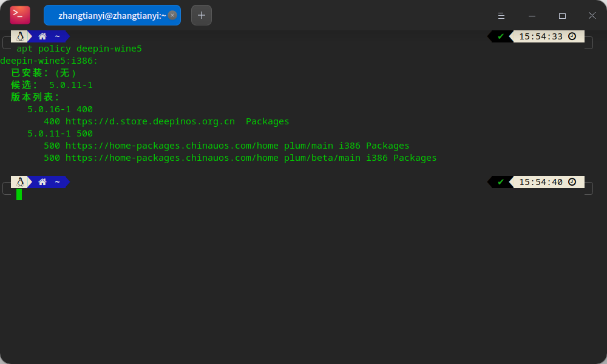This screenshot has height=364, width=607.
Task: Click the Tux penguin icon in second prompt
Action: pyautogui.click(x=20, y=182)
